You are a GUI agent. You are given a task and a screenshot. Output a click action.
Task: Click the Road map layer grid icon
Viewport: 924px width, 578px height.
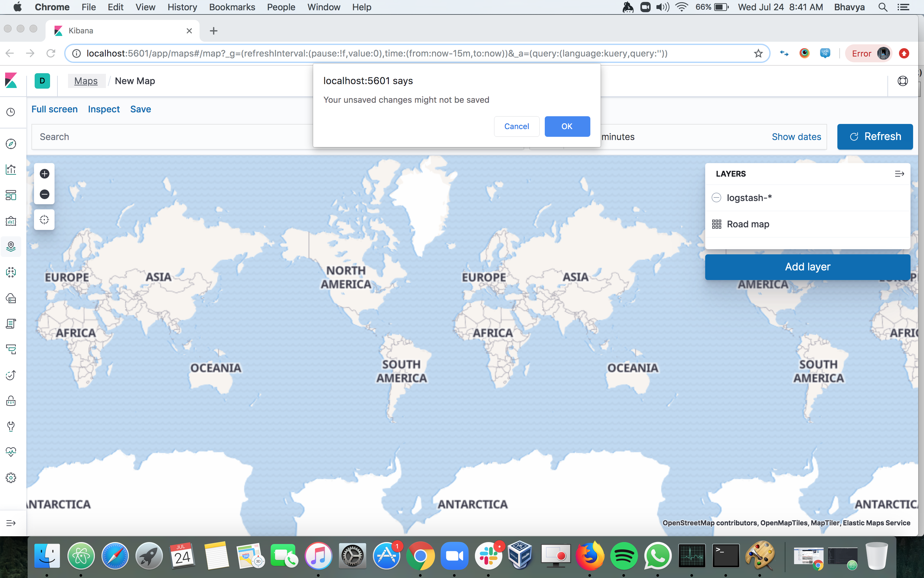(x=716, y=224)
